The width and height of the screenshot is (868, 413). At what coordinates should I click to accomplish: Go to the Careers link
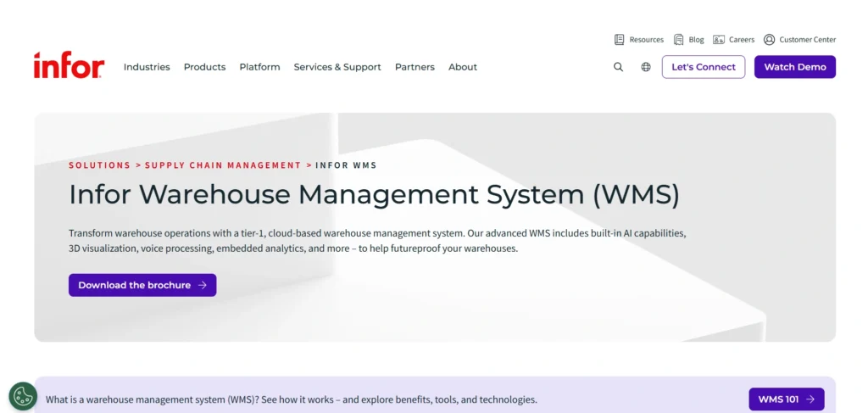pos(742,39)
